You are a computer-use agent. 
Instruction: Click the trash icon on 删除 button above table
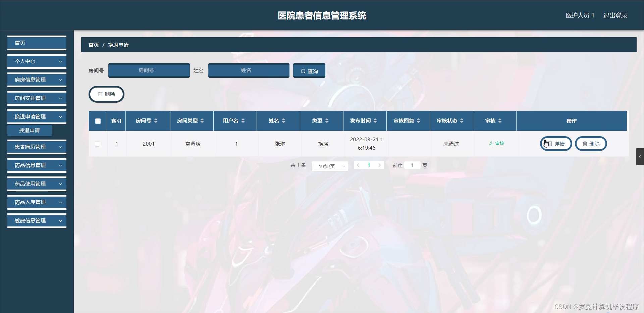coord(101,94)
